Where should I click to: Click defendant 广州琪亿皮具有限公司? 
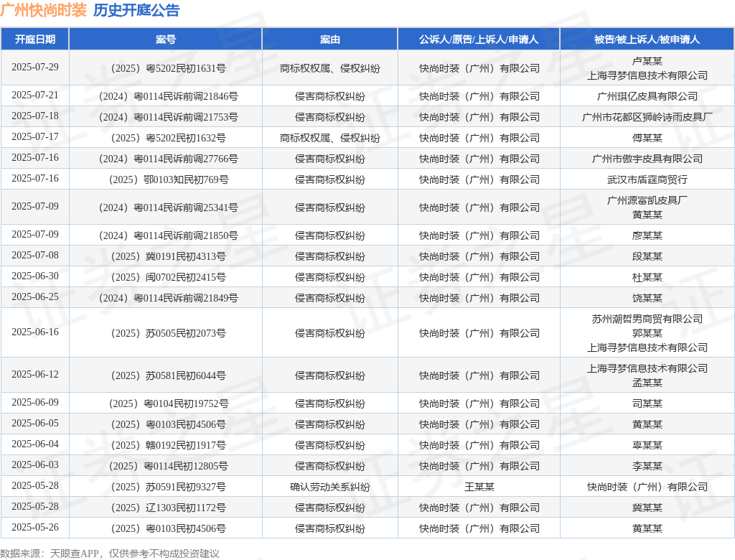[x=647, y=97]
